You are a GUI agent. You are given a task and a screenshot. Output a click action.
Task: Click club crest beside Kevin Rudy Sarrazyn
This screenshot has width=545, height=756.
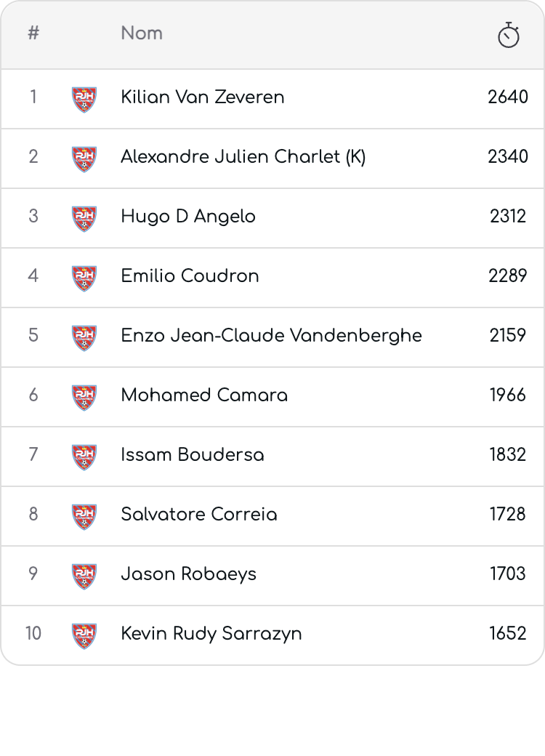point(84,636)
